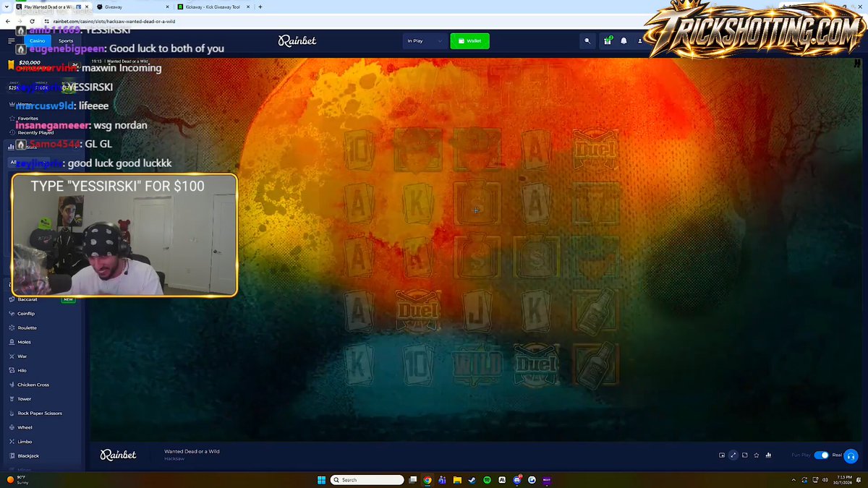The width and height of the screenshot is (868, 488).
Task: Open a new browser tab
Action: (x=260, y=7)
